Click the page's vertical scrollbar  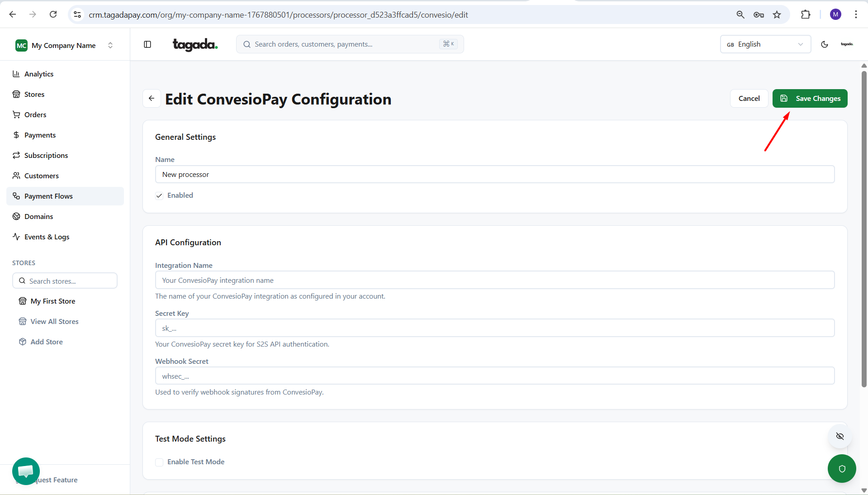pyautogui.click(x=864, y=226)
